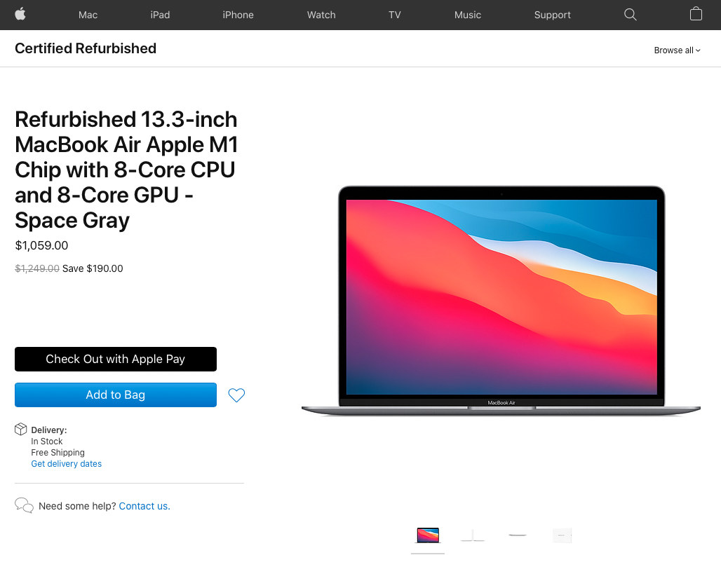Open the Mac menu item

pos(88,15)
